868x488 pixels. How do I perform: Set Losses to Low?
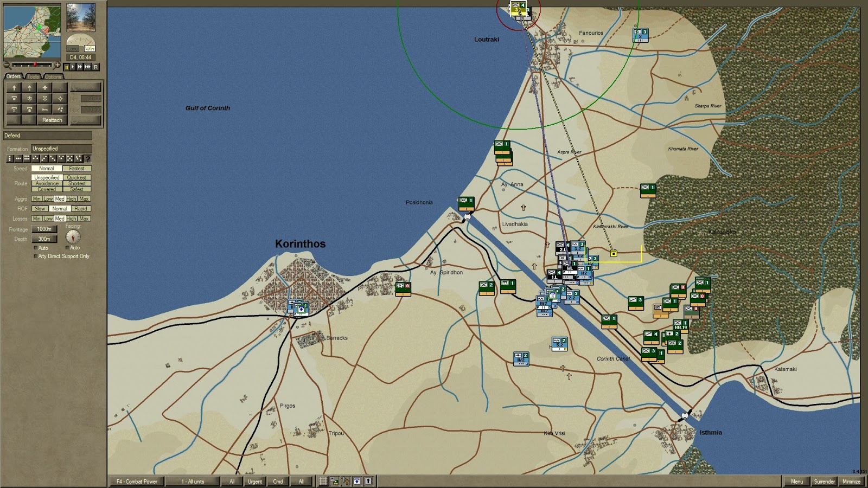(x=48, y=219)
